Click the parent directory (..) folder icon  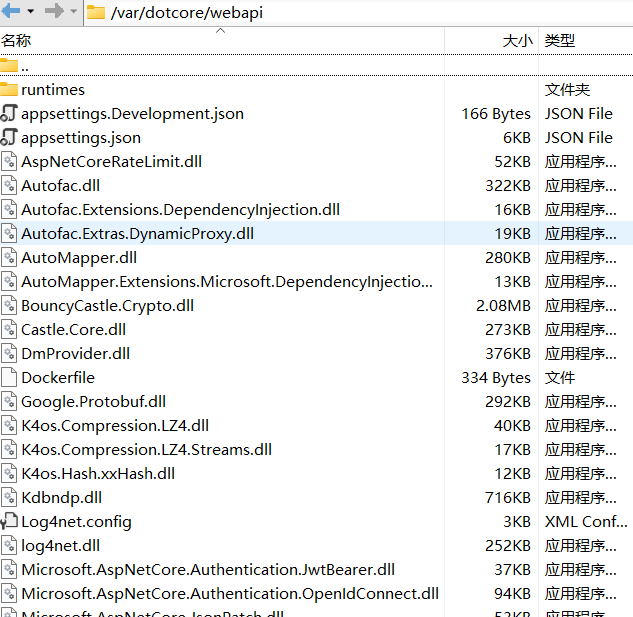[x=9, y=65]
